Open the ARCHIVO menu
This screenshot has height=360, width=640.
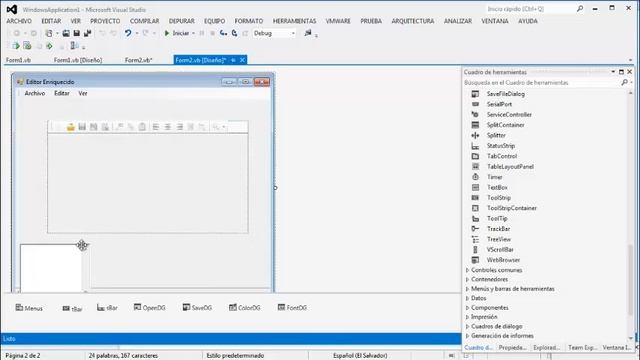[19, 21]
